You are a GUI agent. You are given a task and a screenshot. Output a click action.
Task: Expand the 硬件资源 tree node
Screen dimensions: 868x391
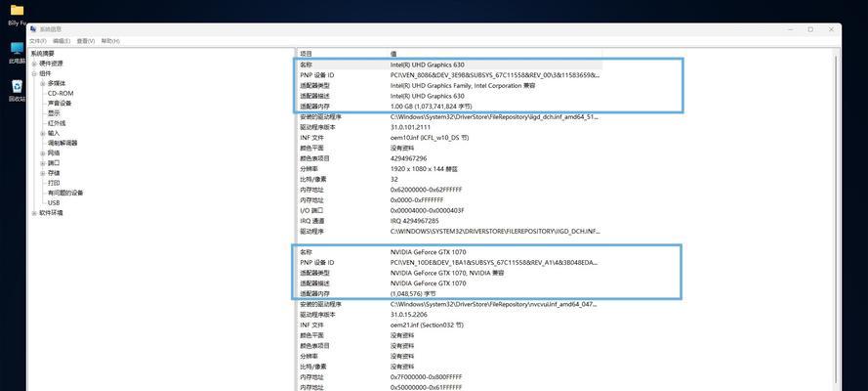(34, 64)
